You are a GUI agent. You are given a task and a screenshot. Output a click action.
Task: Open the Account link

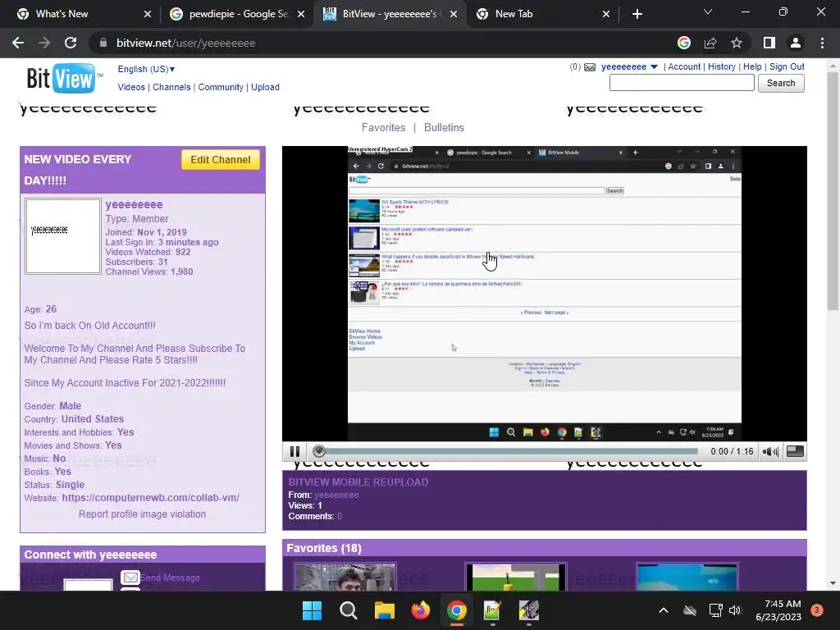pyautogui.click(x=684, y=67)
